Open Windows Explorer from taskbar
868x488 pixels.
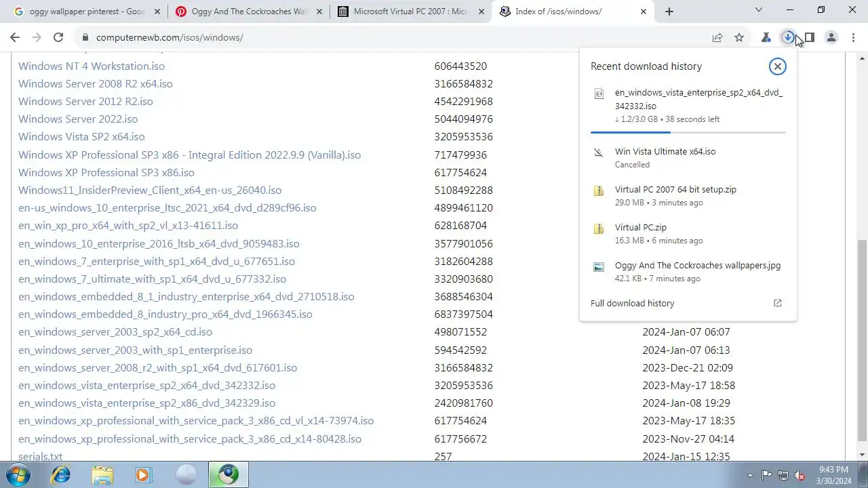[102, 475]
